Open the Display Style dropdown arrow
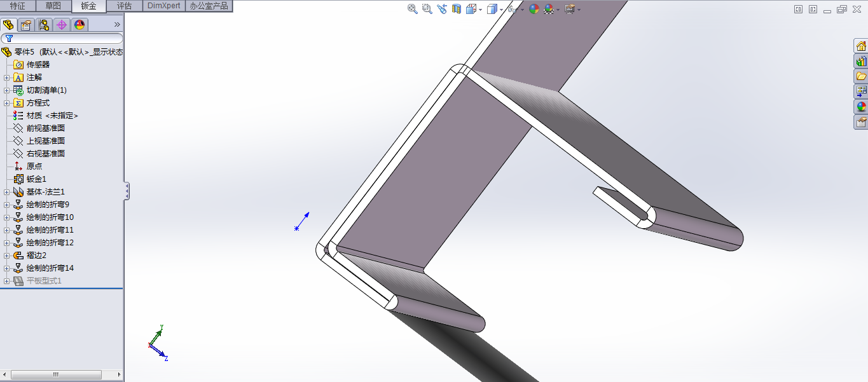 coord(502,9)
